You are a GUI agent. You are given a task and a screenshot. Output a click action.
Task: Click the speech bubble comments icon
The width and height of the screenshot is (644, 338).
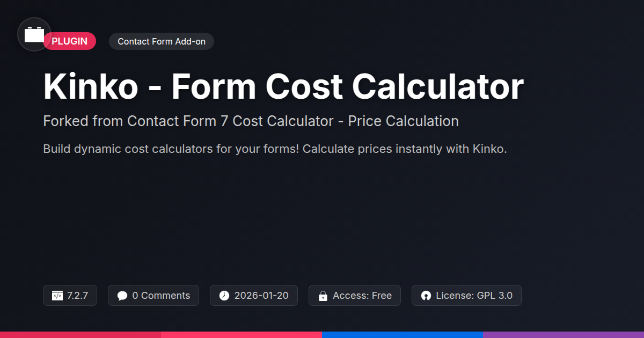[x=122, y=296]
